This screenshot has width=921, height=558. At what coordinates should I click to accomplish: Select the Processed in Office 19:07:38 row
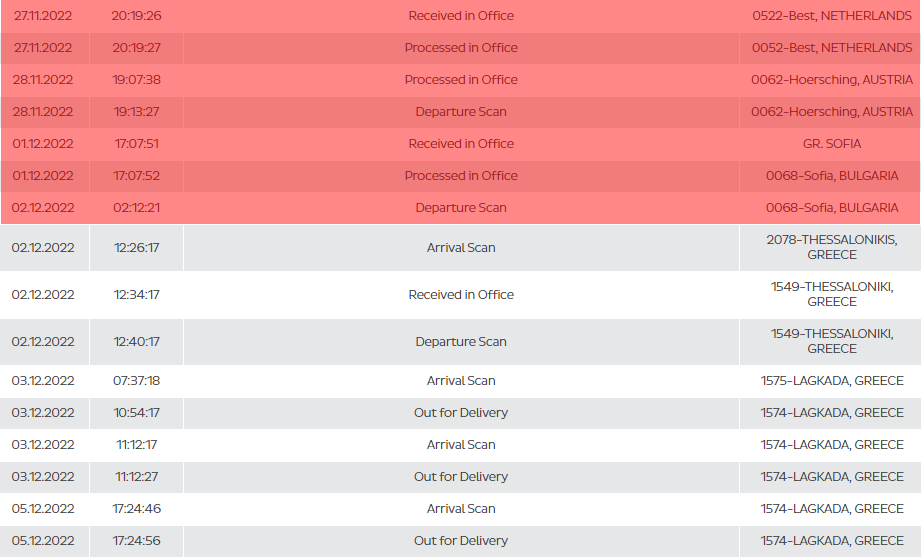[x=460, y=80]
